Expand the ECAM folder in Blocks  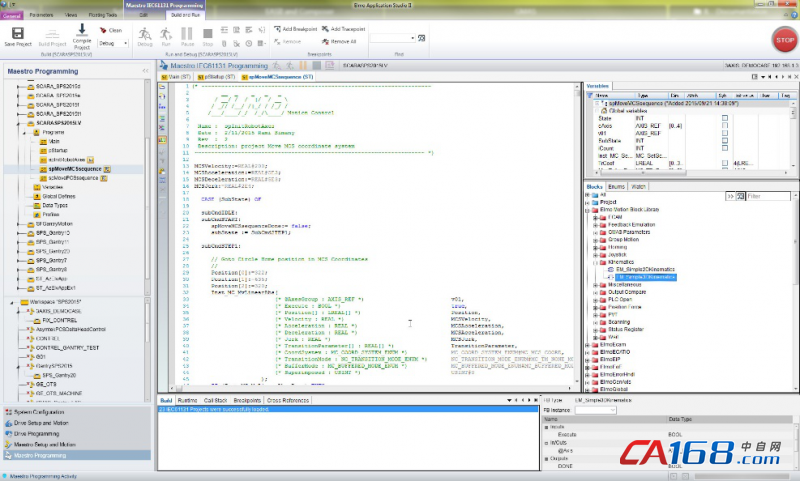pyautogui.click(x=595, y=217)
